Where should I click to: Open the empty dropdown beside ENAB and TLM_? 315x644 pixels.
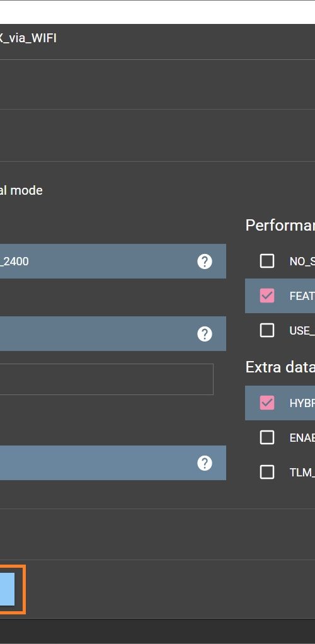(x=113, y=463)
